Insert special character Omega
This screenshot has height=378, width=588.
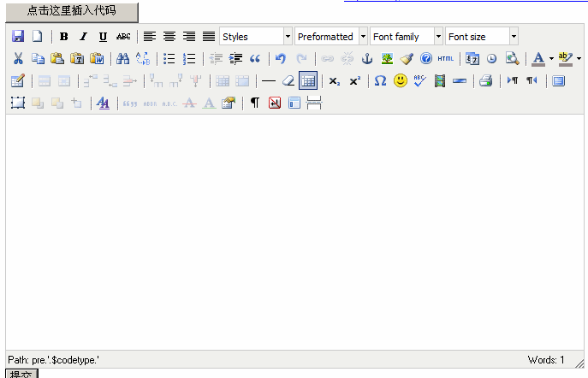tap(380, 80)
